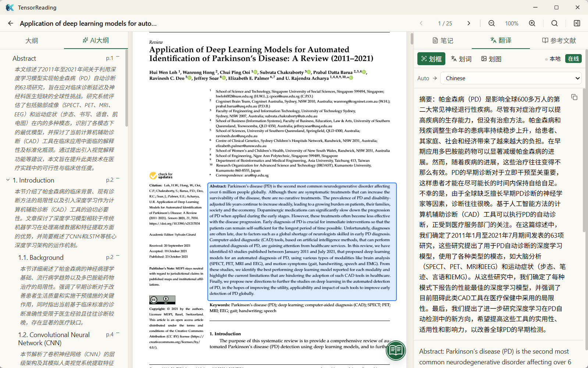Open ORCID icon next to Subrata Chakraborty
The image size is (588, 368).
[x=309, y=72]
